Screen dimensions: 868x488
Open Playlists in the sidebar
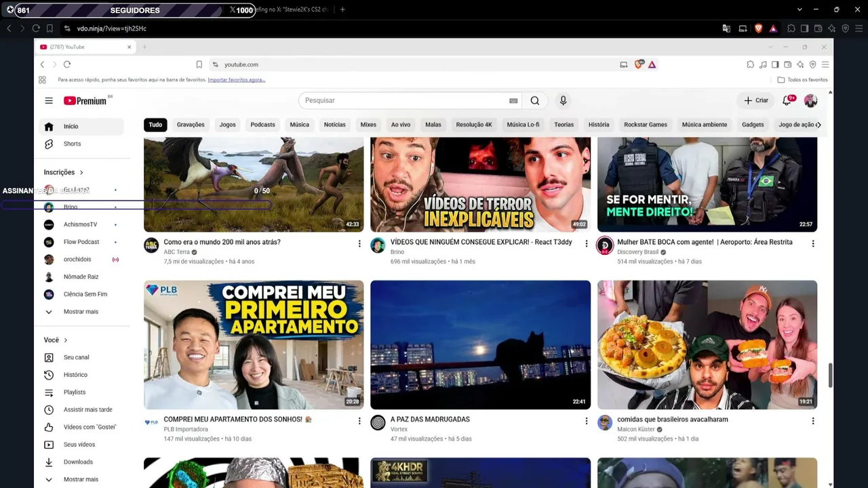(81, 392)
